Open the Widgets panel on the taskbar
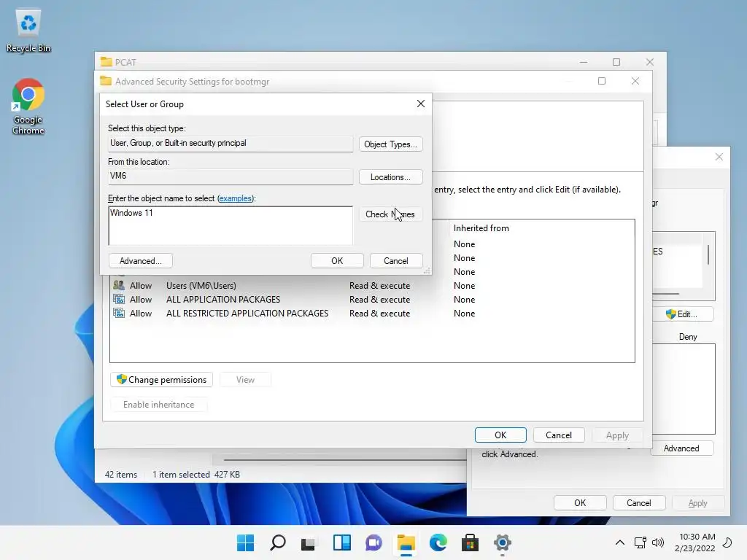747x560 pixels. point(341,542)
